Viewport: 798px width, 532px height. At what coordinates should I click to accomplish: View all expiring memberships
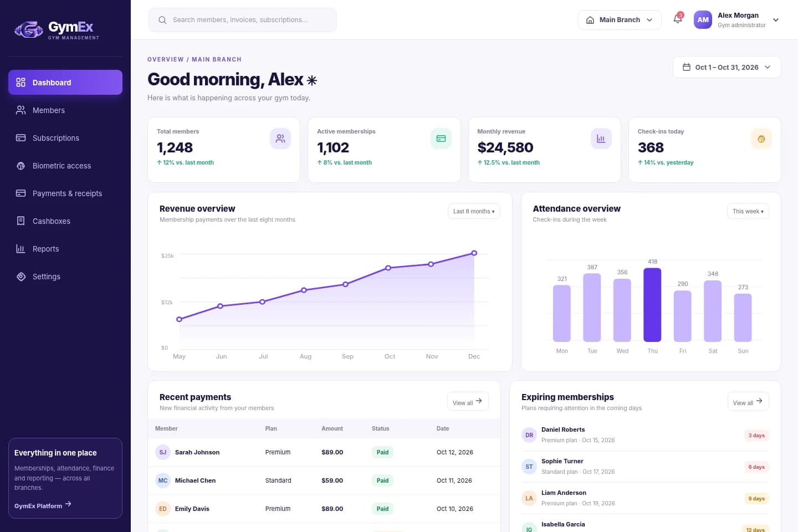point(748,402)
